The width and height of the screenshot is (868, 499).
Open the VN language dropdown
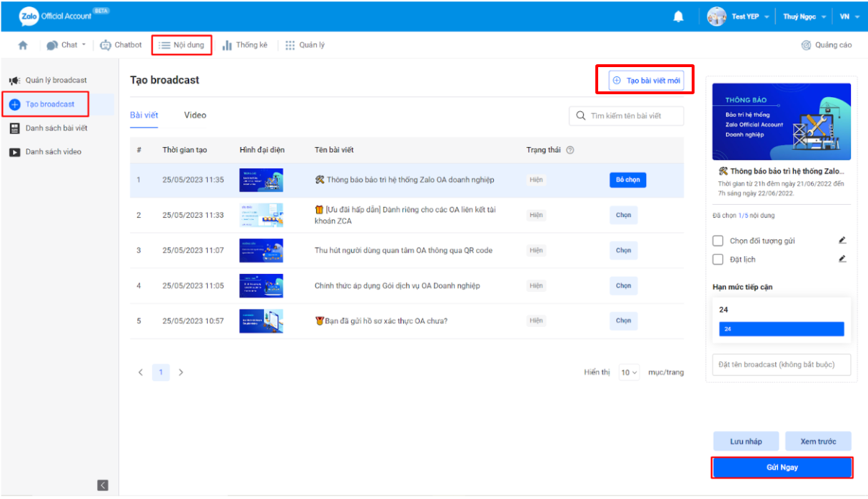857,17
